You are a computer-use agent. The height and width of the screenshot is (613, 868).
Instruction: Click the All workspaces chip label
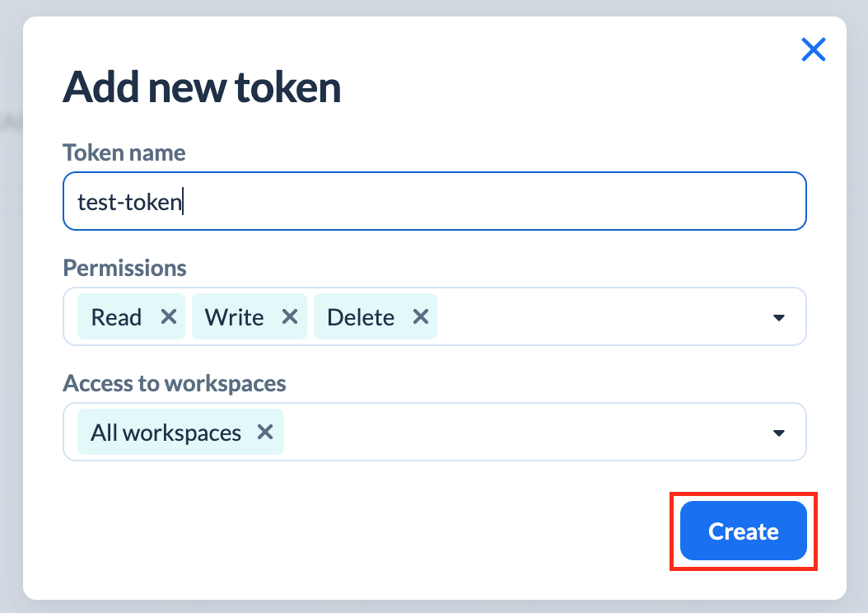(x=166, y=433)
